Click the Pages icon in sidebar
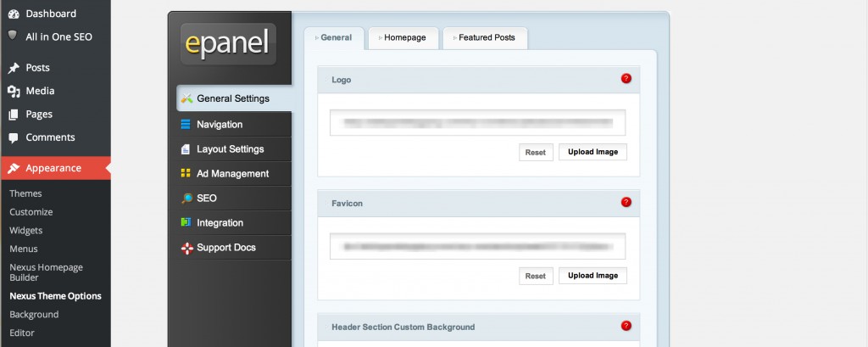This screenshot has width=868, height=347. (x=14, y=115)
